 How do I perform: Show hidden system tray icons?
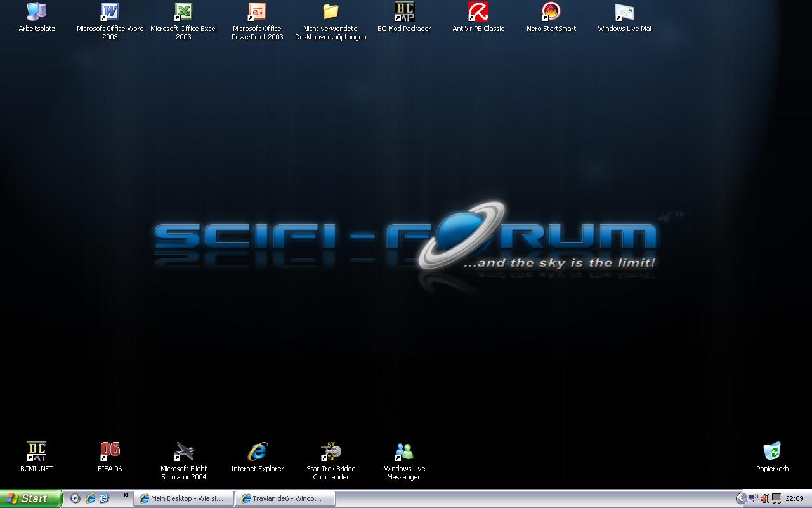tap(740, 498)
